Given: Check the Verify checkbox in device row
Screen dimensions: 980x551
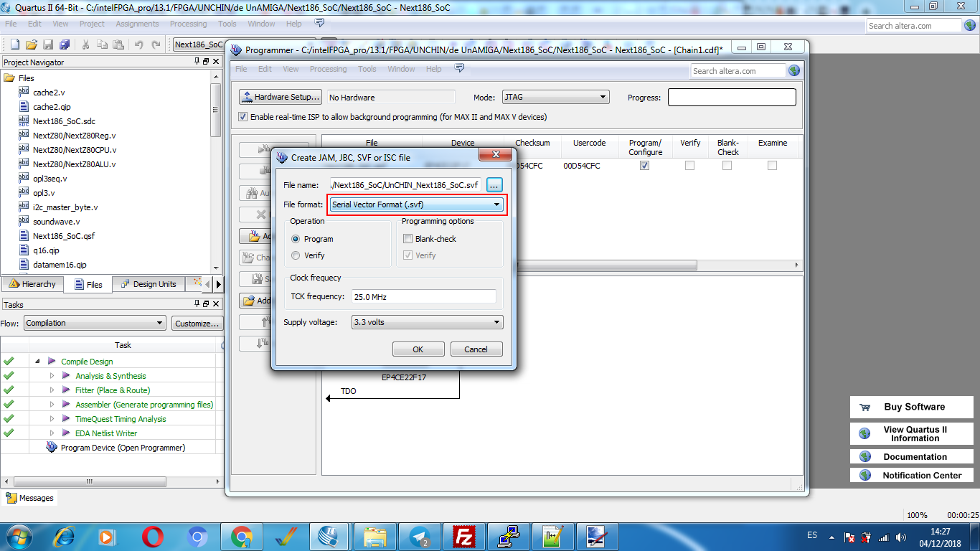Looking at the screenshot, I should pos(689,166).
